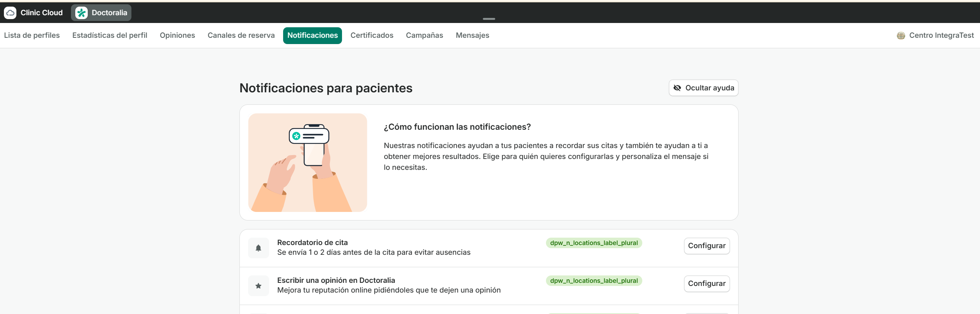980x314 pixels.
Task: Select the Notificaciones tab
Action: pyautogui.click(x=312, y=35)
